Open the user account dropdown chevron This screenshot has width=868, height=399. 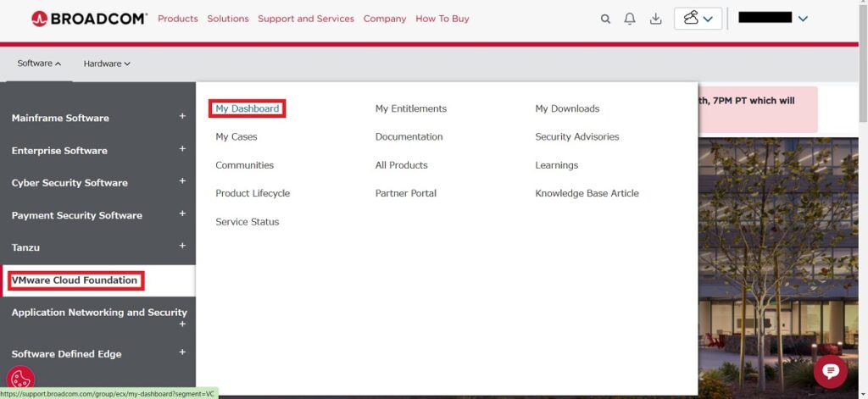[804, 19]
